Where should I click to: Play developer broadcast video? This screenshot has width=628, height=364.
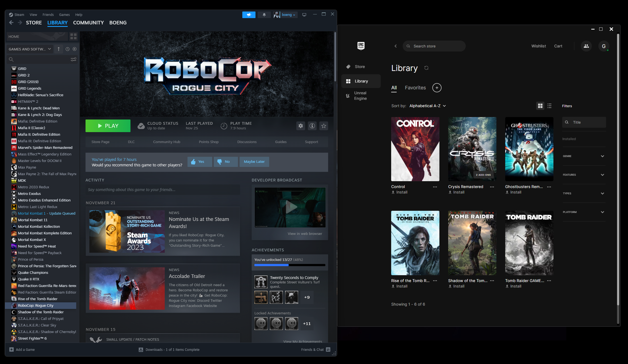pyautogui.click(x=290, y=207)
